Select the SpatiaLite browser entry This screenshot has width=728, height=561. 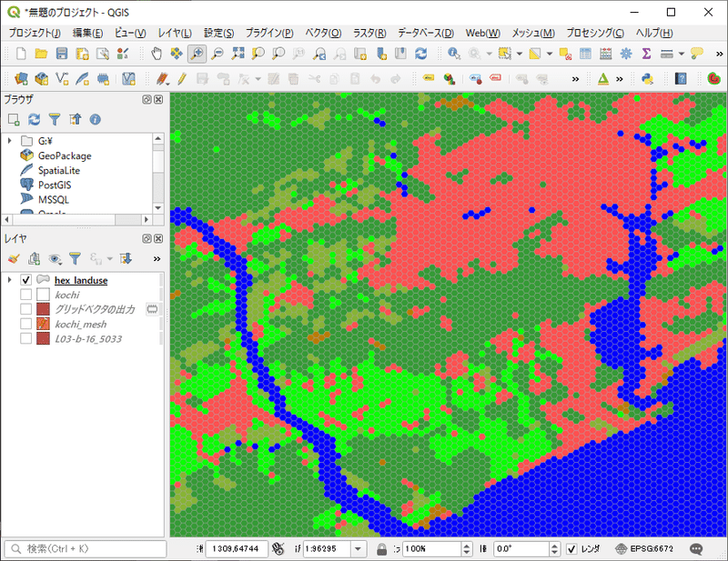[59, 170]
